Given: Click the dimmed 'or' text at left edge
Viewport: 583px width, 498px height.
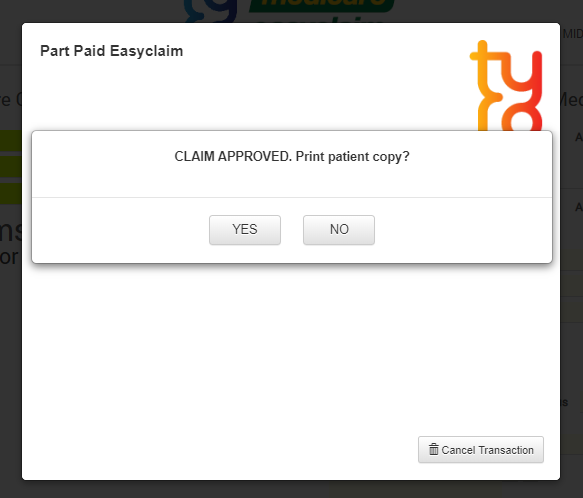Looking at the screenshot, I should [9, 257].
